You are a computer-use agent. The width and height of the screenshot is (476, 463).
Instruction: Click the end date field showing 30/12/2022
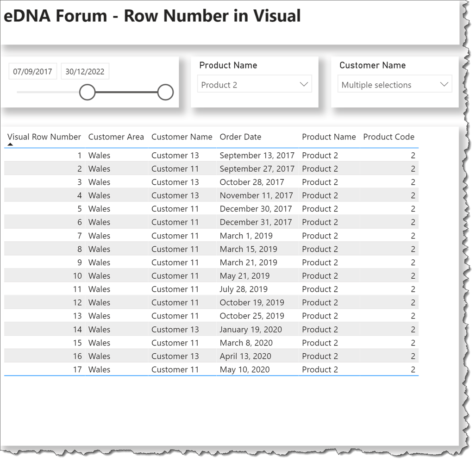pyautogui.click(x=85, y=71)
